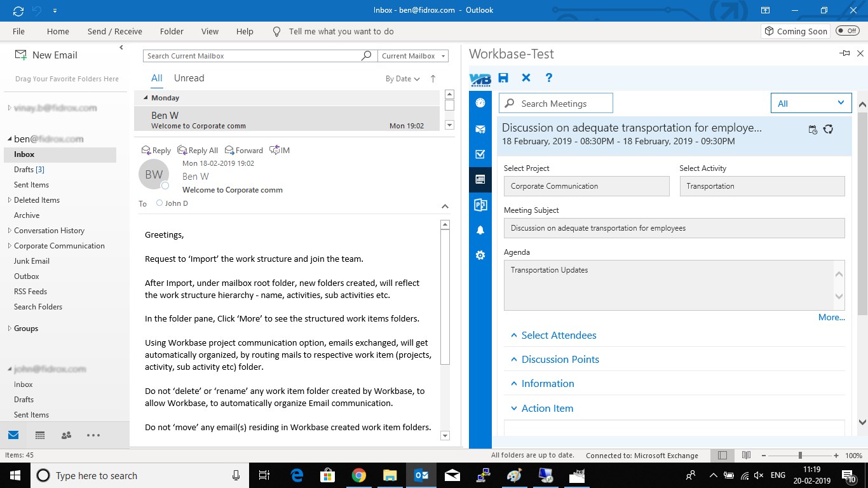Viewport: 868px width, 488px height.
Task: Click the meeting schedule clock-calendar icon
Action: point(813,130)
